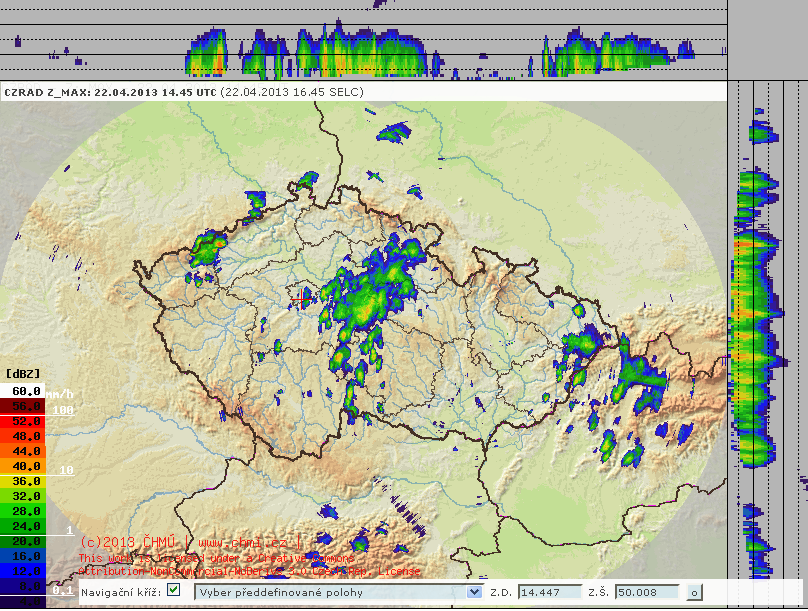
Task: Click the 100 mm/h scale value
Action: pyautogui.click(x=63, y=410)
